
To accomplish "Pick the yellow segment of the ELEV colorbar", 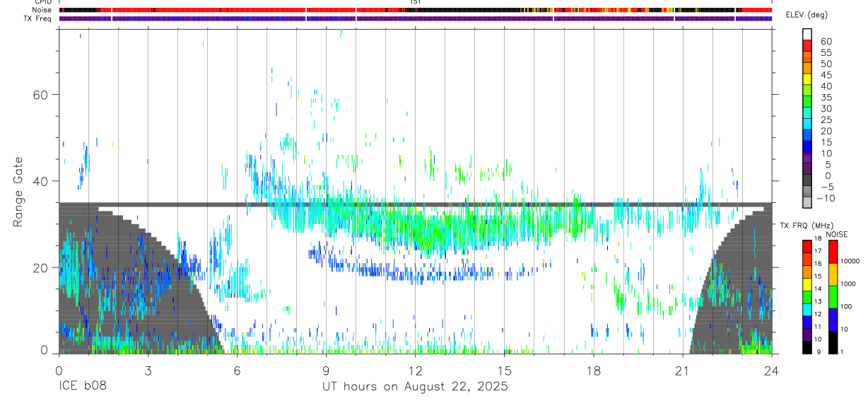I will 807,79.
